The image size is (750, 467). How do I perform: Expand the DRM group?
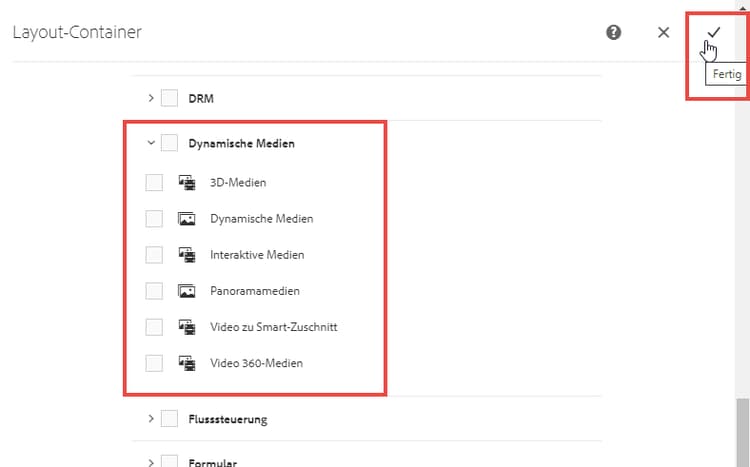tap(151, 98)
